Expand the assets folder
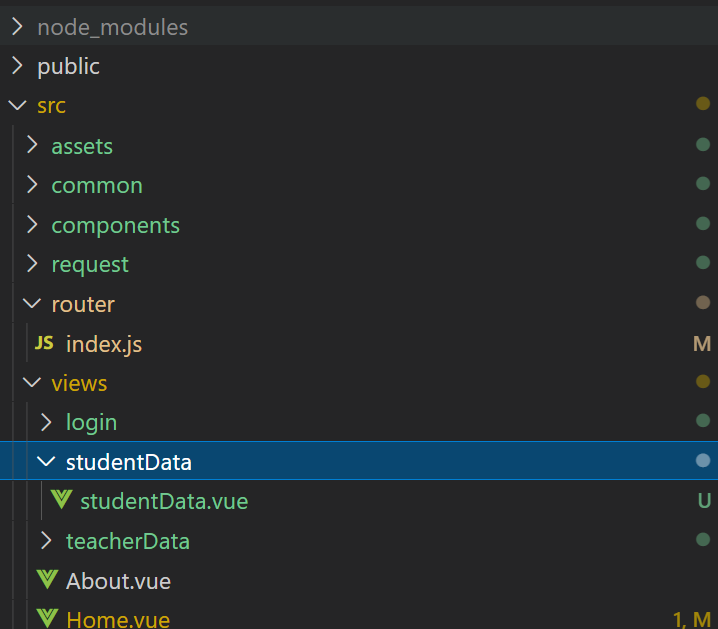 point(32,145)
